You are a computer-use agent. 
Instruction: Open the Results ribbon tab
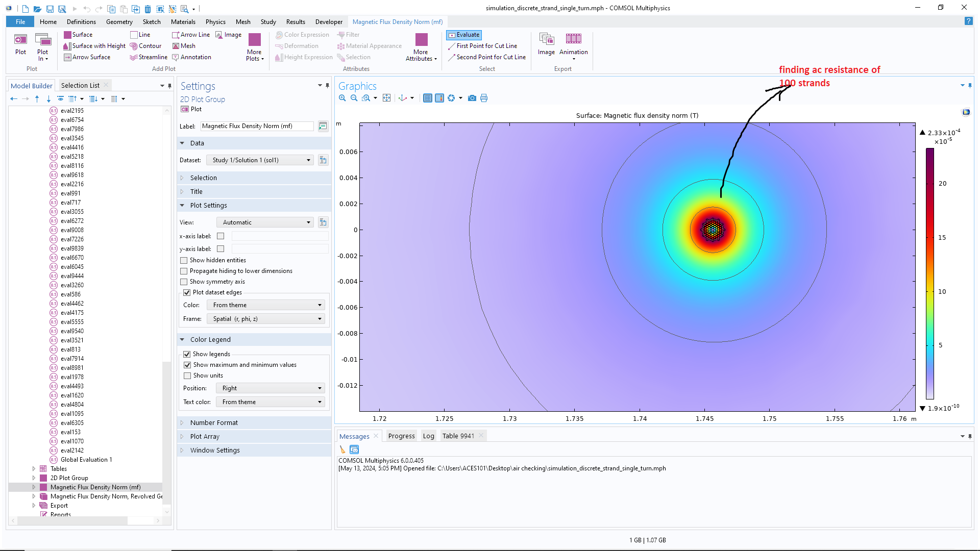click(x=296, y=22)
